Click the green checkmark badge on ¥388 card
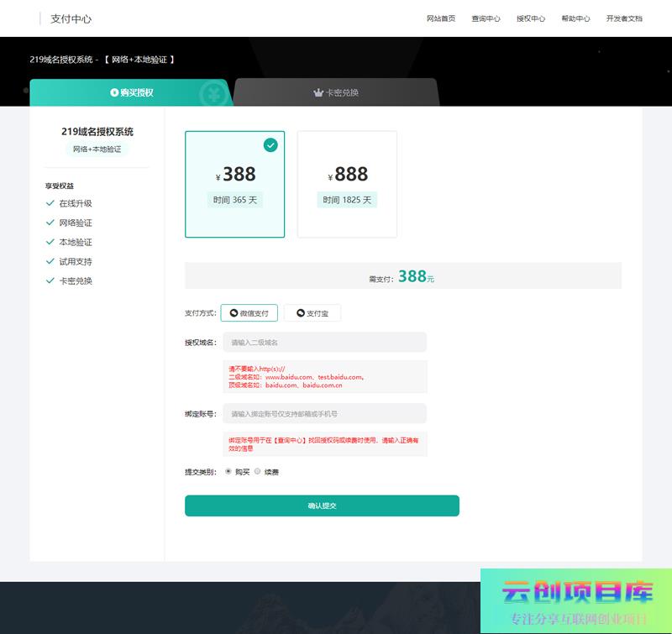The width and height of the screenshot is (672, 634). (x=270, y=145)
